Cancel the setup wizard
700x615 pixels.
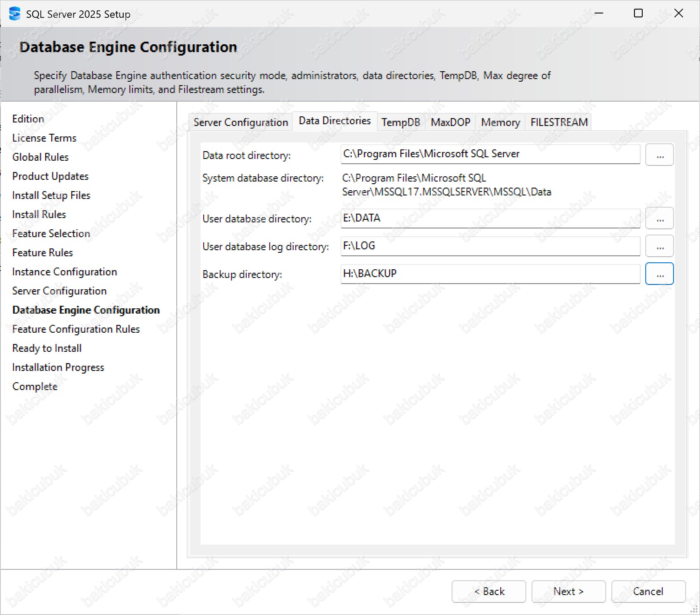[648, 592]
